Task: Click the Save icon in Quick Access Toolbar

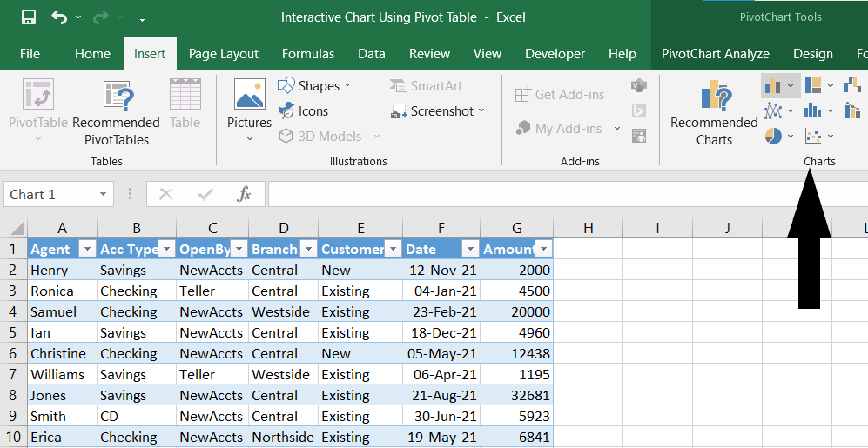Action: pyautogui.click(x=28, y=17)
